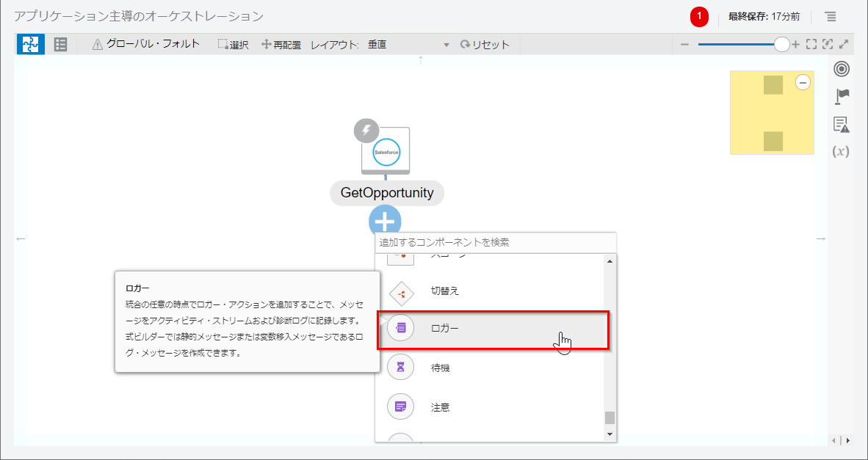
Task: Open the hamburger menu at top right
Action: (x=830, y=16)
